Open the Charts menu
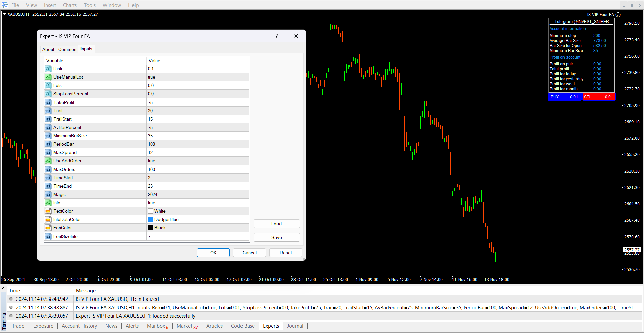Image resolution: width=644 pixels, height=333 pixels. coord(70,5)
